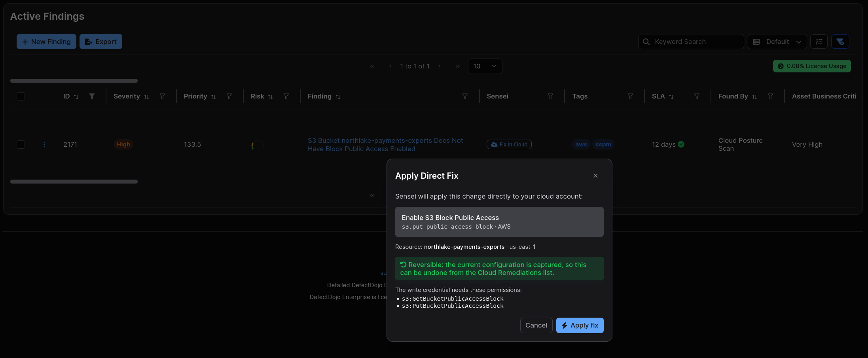This screenshot has width=868, height=358.
Task: Sort by the ID column
Action: [76, 97]
